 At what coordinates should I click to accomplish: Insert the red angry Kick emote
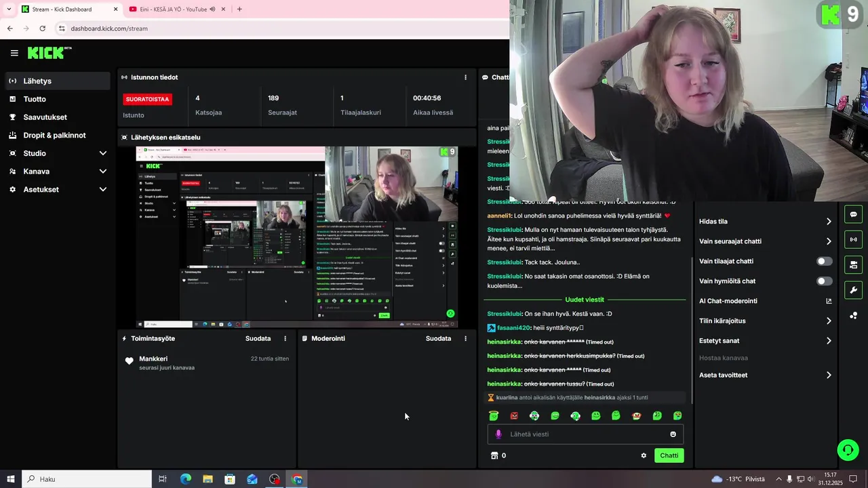point(514,415)
